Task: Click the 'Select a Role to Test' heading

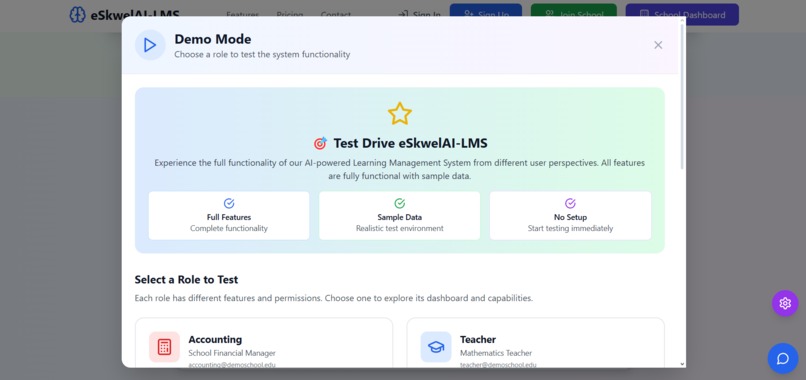Action: (186, 280)
